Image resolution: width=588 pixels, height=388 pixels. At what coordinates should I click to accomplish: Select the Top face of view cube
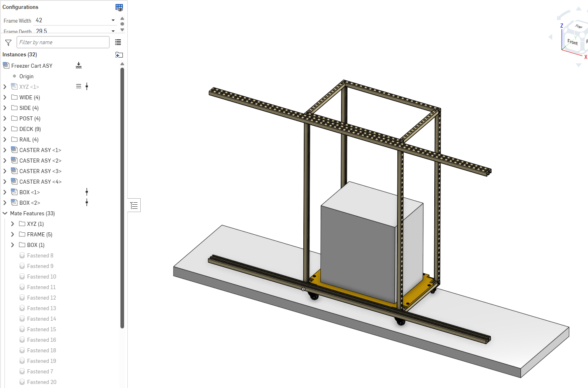click(579, 26)
